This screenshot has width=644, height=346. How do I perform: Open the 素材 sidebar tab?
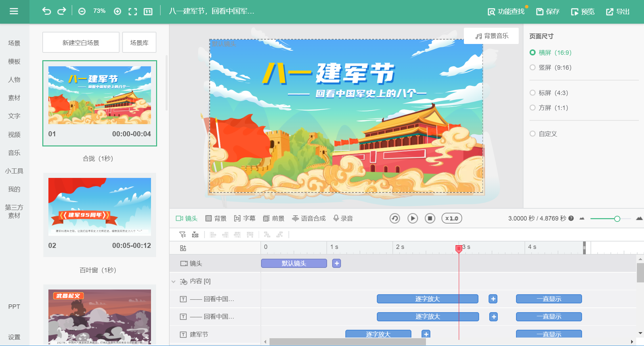(x=14, y=98)
